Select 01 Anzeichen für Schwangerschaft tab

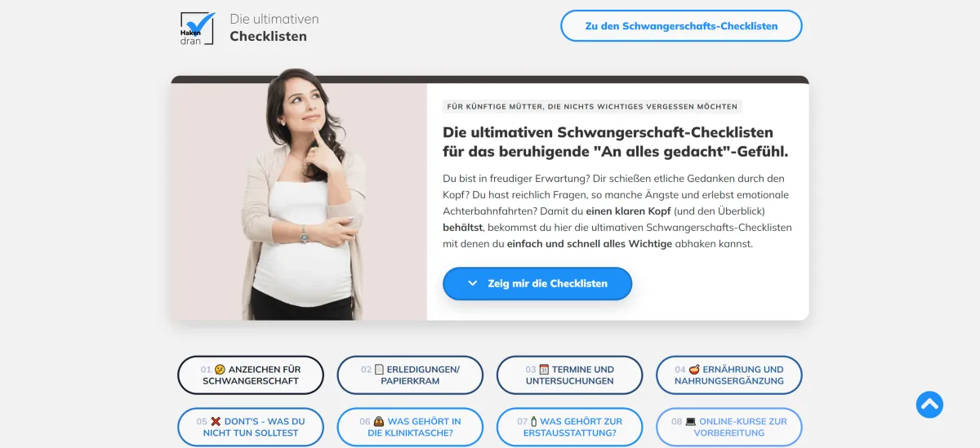251,375
